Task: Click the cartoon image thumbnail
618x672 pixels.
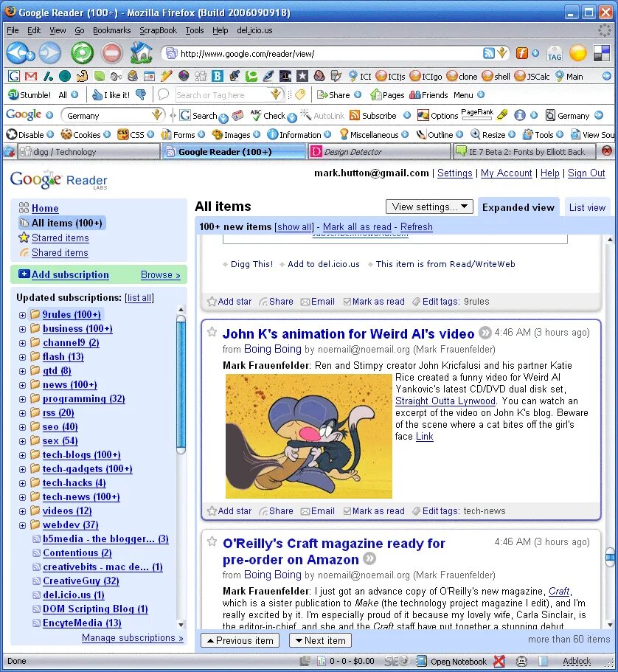Action: 308,436
